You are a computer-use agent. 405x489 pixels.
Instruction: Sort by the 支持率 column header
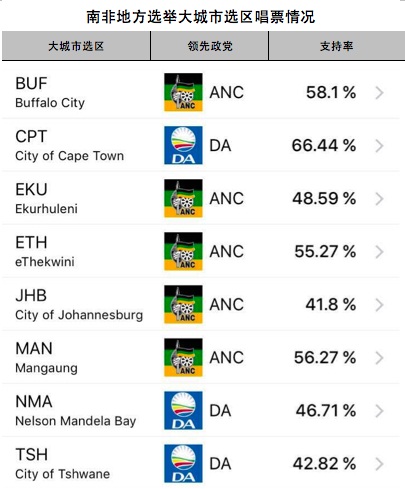coord(337,46)
